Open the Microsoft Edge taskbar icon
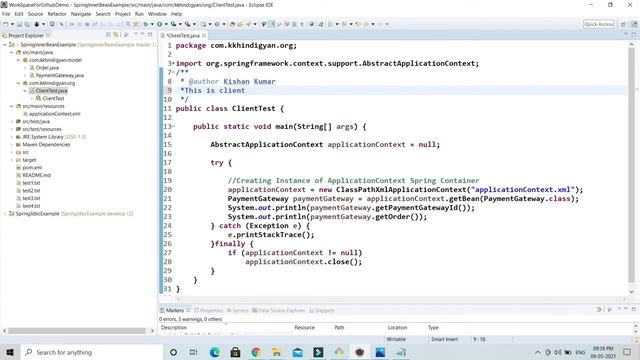The width and height of the screenshot is (640, 360). (215, 352)
